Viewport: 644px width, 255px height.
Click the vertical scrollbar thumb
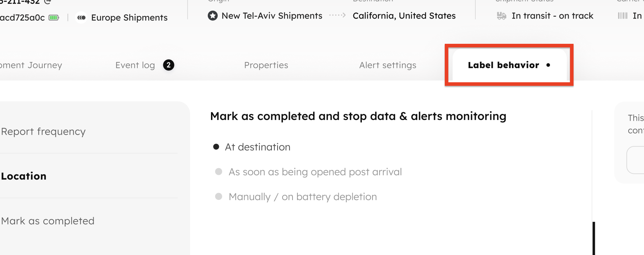[593, 238]
